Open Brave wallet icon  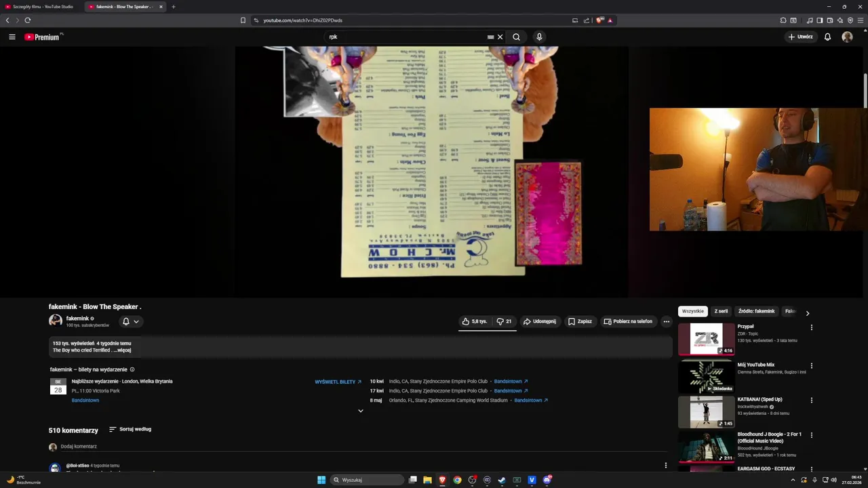[829, 20]
